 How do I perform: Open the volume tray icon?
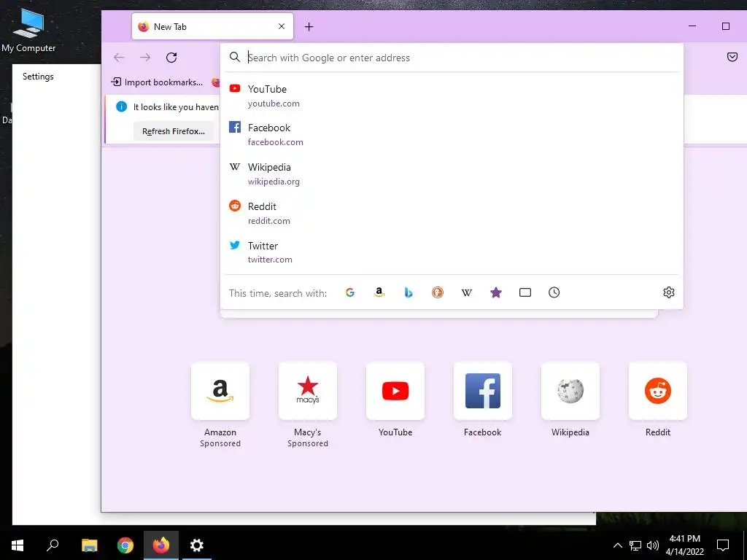point(653,545)
